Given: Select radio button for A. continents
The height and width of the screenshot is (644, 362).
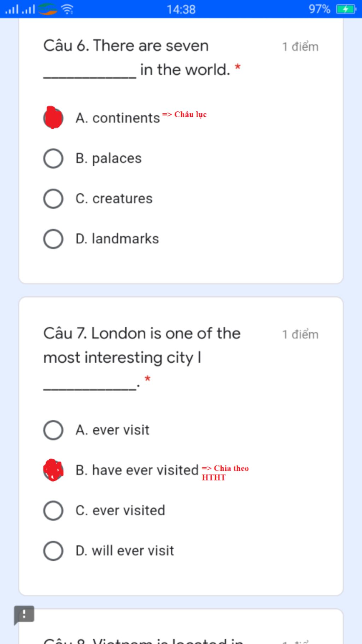Looking at the screenshot, I should 53,118.
